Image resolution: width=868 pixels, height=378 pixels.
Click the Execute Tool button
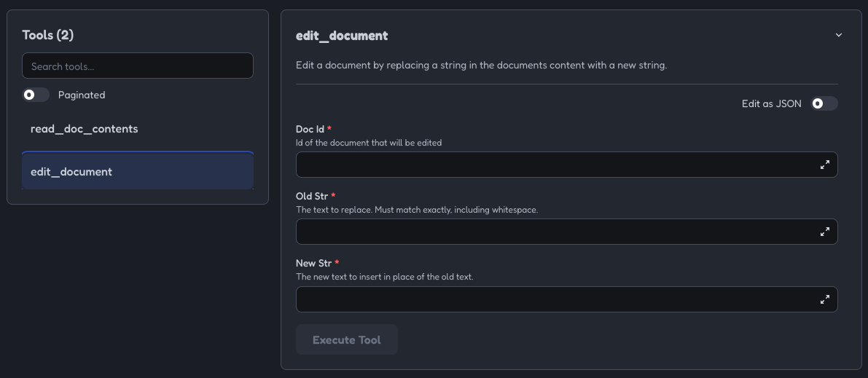click(346, 339)
